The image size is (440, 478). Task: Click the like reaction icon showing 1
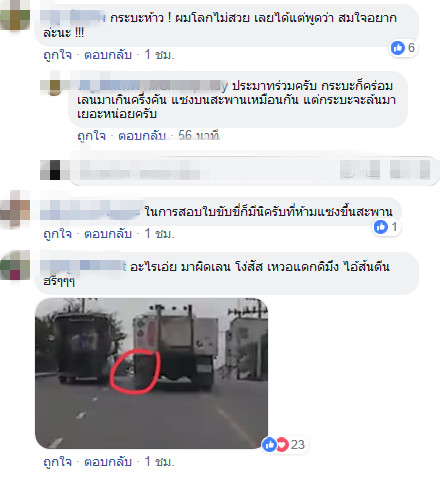pos(381,227)
